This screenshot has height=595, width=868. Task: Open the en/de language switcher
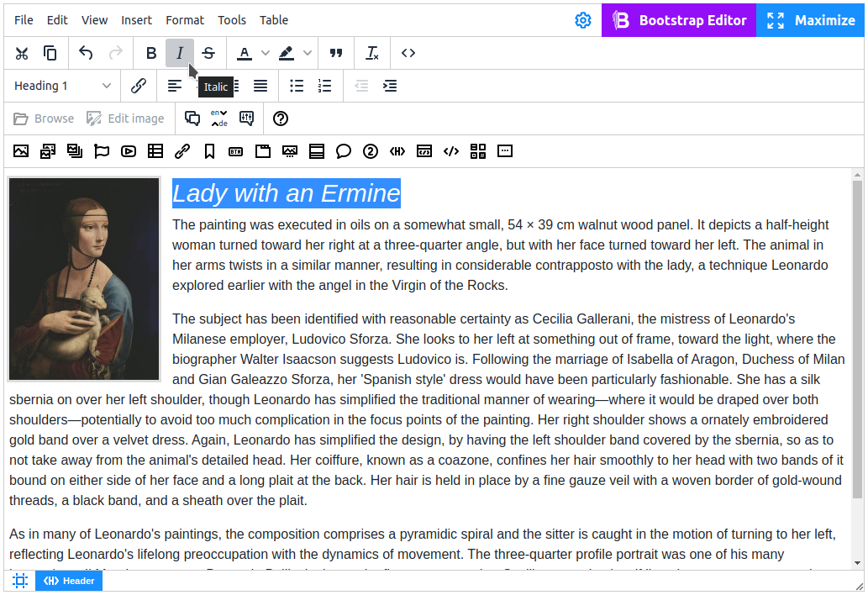[x=219, y=118]
